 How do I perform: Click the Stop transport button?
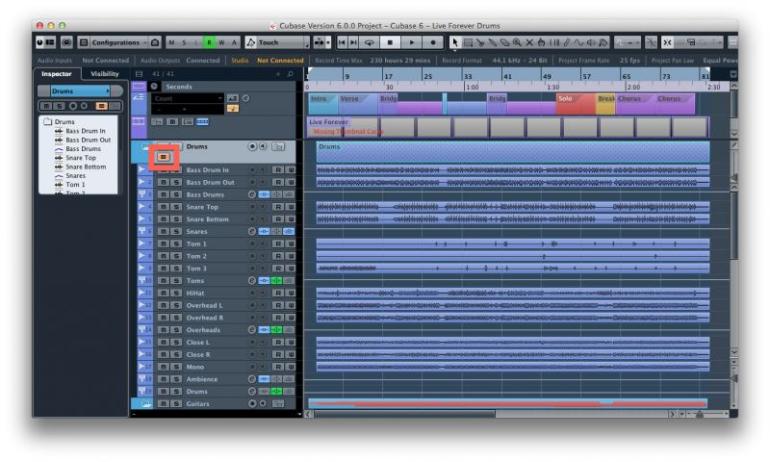pos(390,43)
